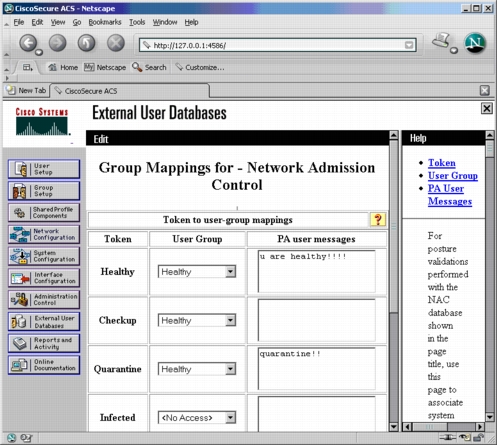
Task: Click the User Group help link
Action: 453,176
